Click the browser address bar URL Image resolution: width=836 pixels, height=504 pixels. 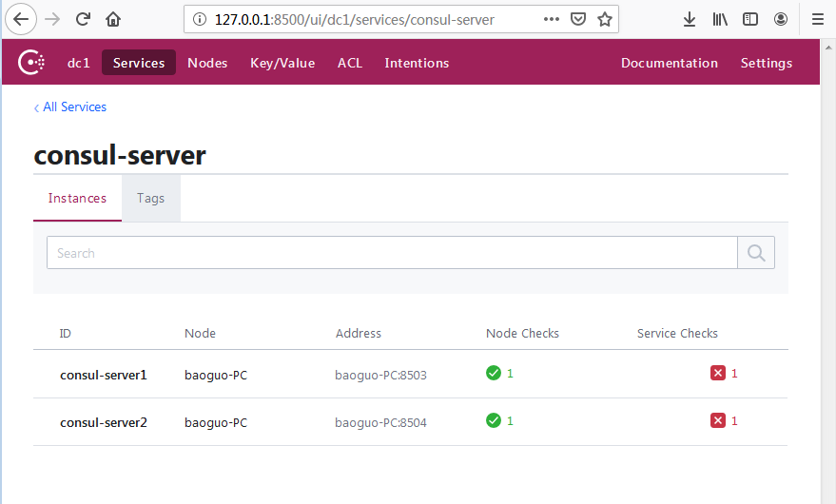[355, 20]
